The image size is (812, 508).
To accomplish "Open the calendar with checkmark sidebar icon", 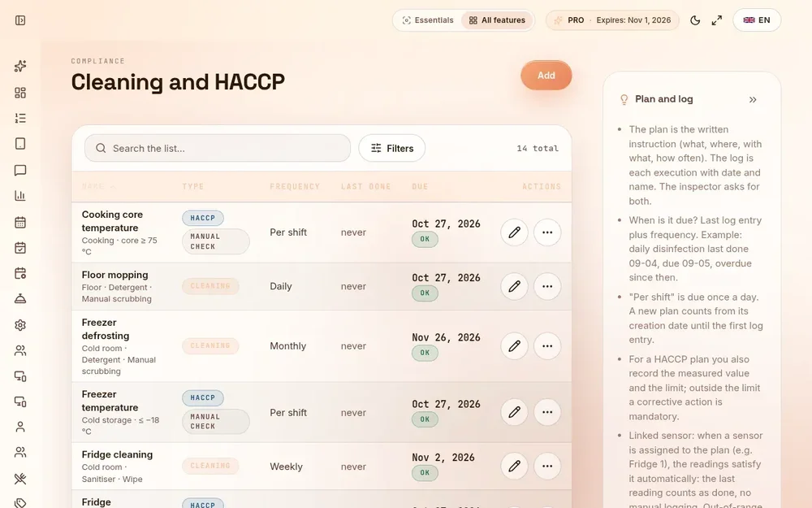I will point(20,248).
